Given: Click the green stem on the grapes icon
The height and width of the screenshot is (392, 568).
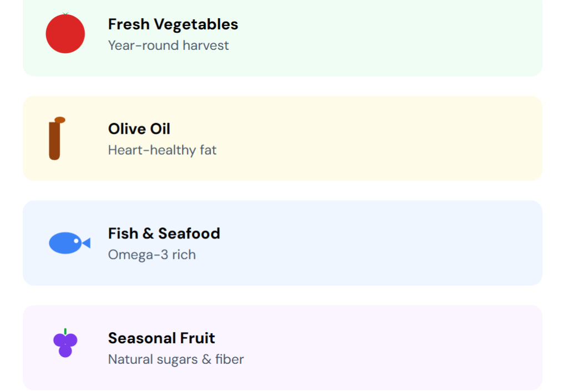Looking at the screenshot, I should click(65, 331).
